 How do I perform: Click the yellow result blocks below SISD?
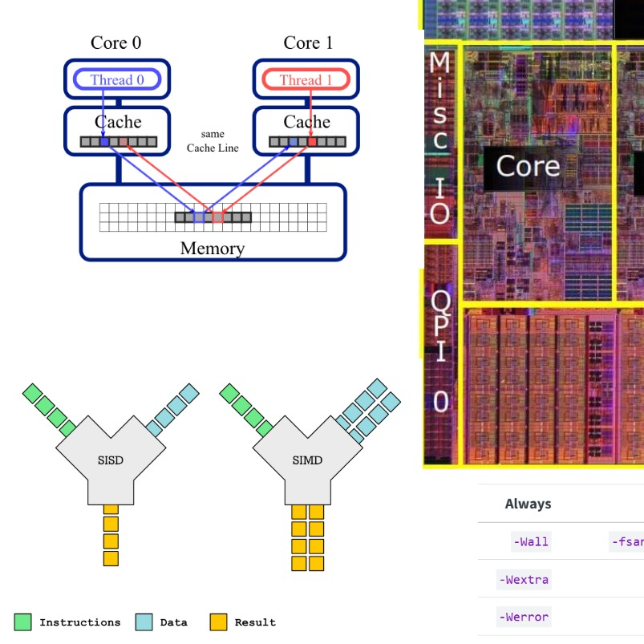[111, 534]
